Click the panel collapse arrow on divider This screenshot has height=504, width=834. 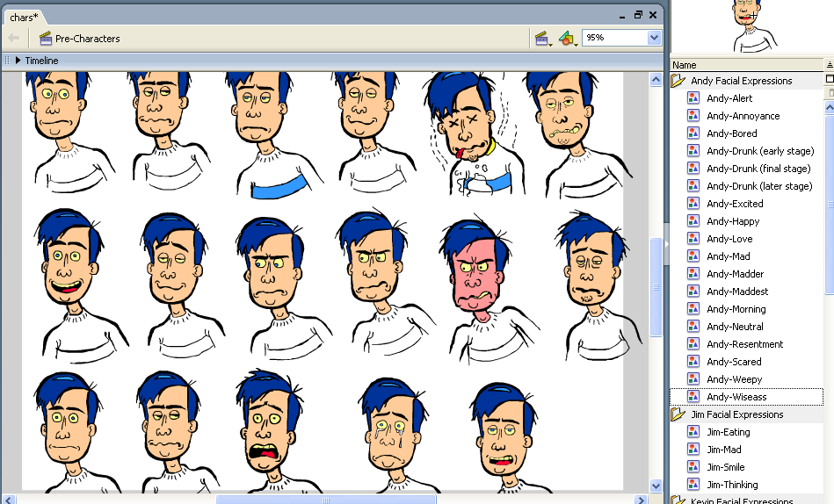coord(666,244)
